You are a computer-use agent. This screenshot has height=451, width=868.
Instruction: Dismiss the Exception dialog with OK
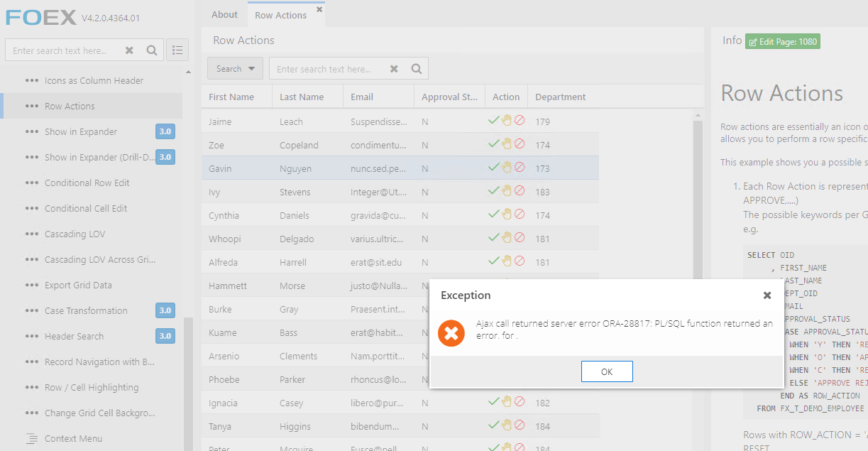click(x=607, y=371)
